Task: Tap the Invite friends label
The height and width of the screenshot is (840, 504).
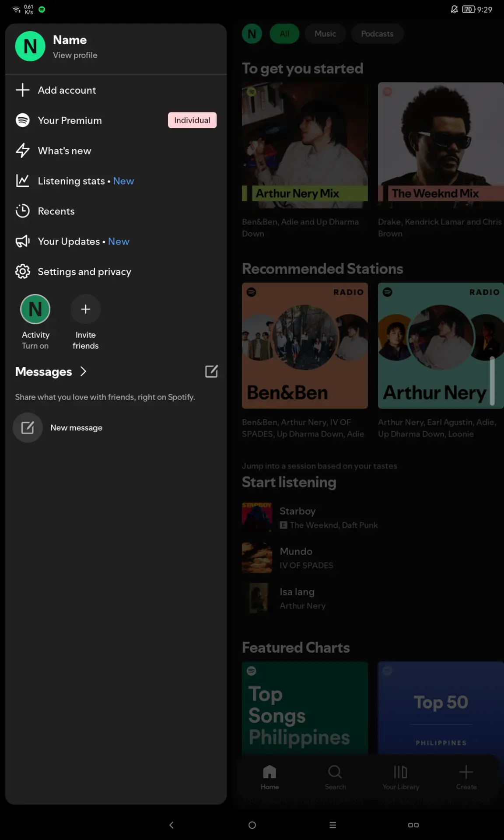Action: pyautogui.click(x=86, y=340)
